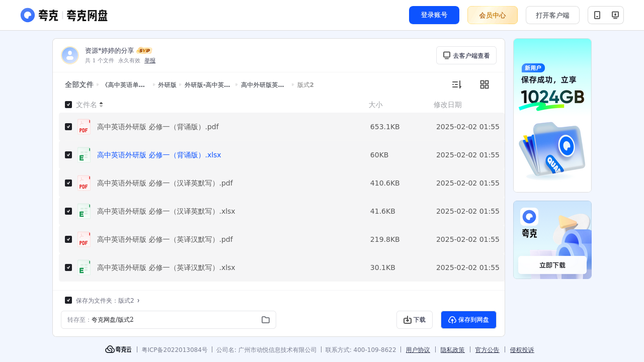
Task: Open 侵权投诉 footer link
Action: click(x=522, y=350)
